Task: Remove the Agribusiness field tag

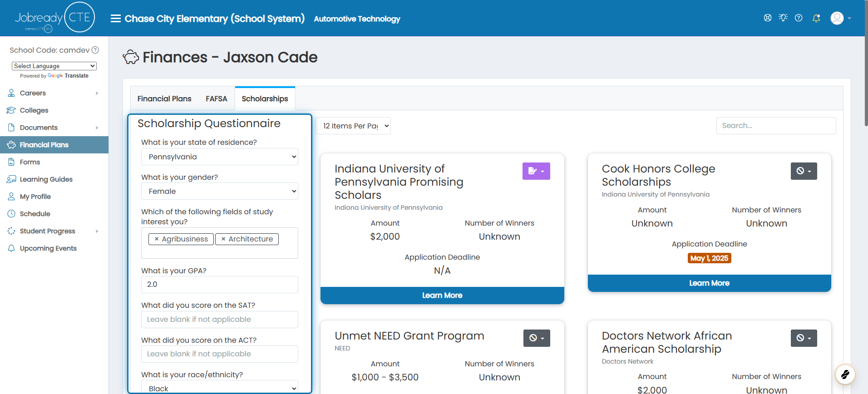Action: tap(157, 239)
